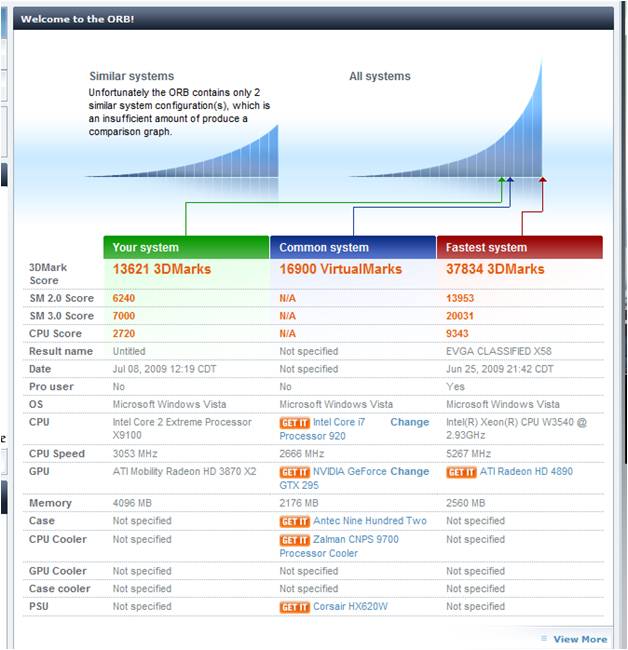Click GET IT badge beside NVIDIA GeForce GTX 295
Screen dimensions: 628x650
click(x=295, y=472)
